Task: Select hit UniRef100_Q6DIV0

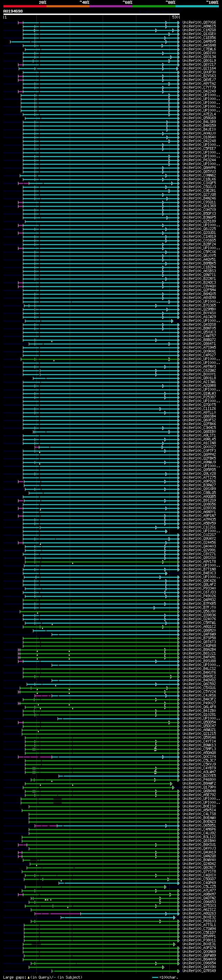Action: 199,53
